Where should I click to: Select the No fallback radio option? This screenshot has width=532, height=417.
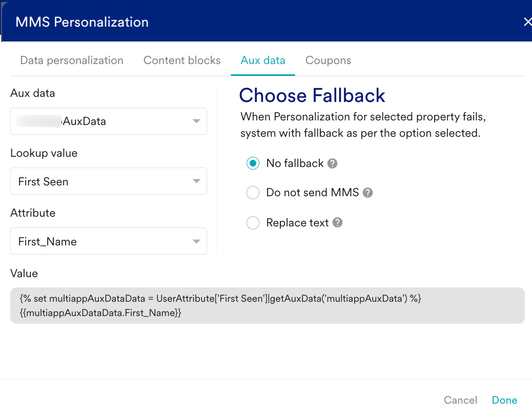pos(253,163)
